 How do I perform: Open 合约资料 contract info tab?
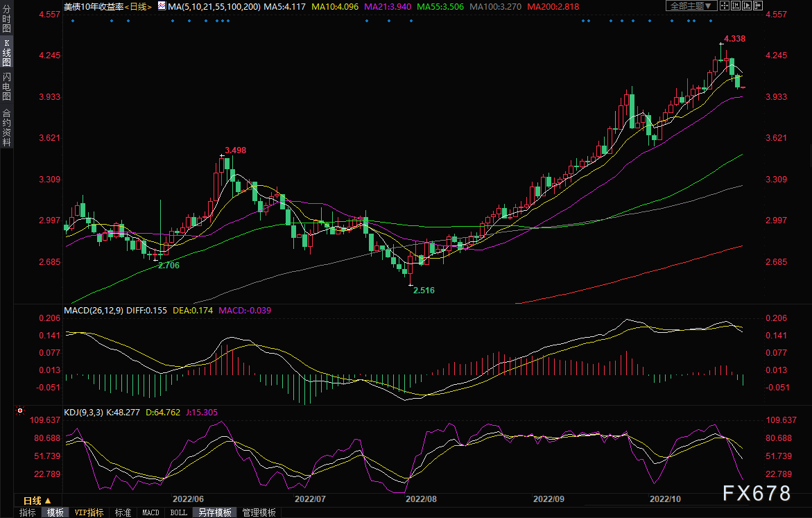click(x=6, y=128)
